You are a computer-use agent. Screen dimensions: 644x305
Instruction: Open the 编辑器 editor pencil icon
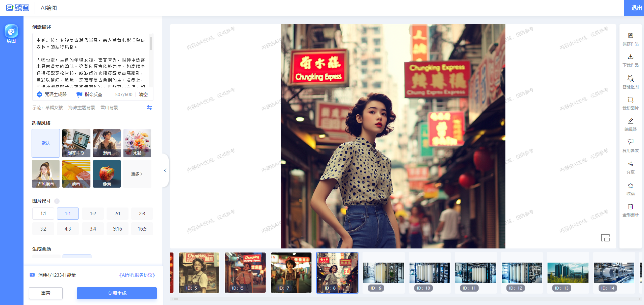(630, 121)
